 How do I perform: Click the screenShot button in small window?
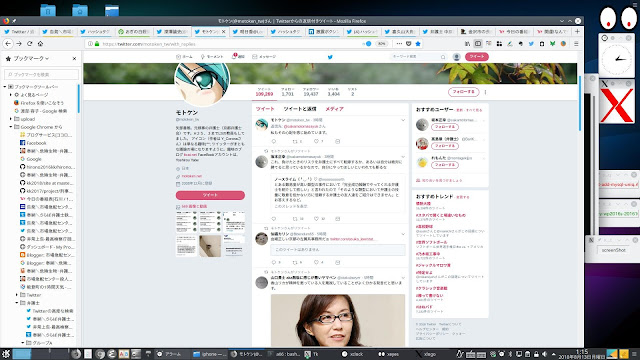pos(613,250)
